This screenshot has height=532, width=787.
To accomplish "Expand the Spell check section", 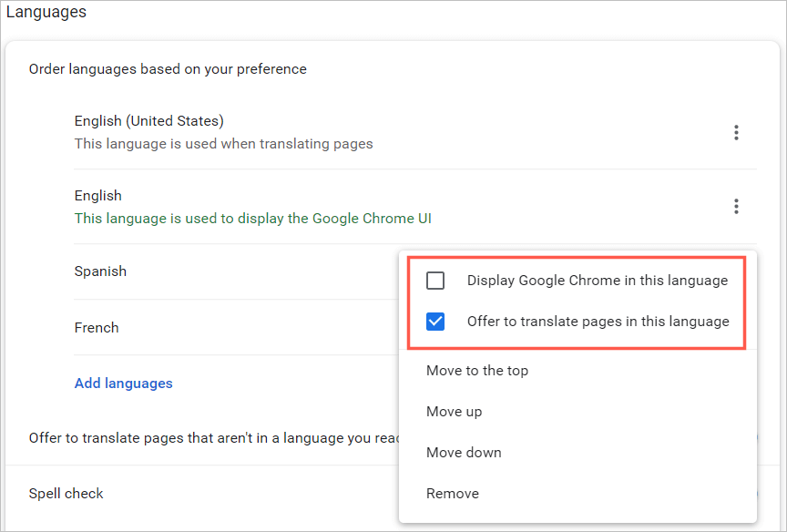I will point(66,494).
